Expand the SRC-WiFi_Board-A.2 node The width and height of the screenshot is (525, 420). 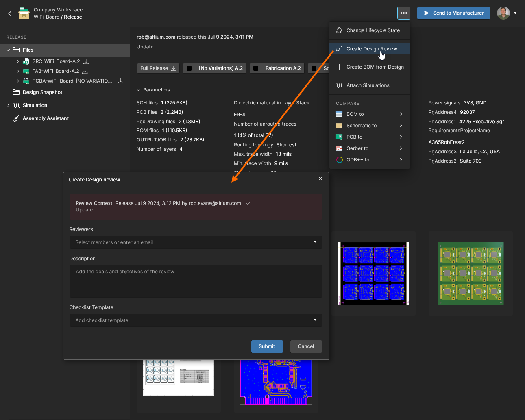tap(18, 61)
